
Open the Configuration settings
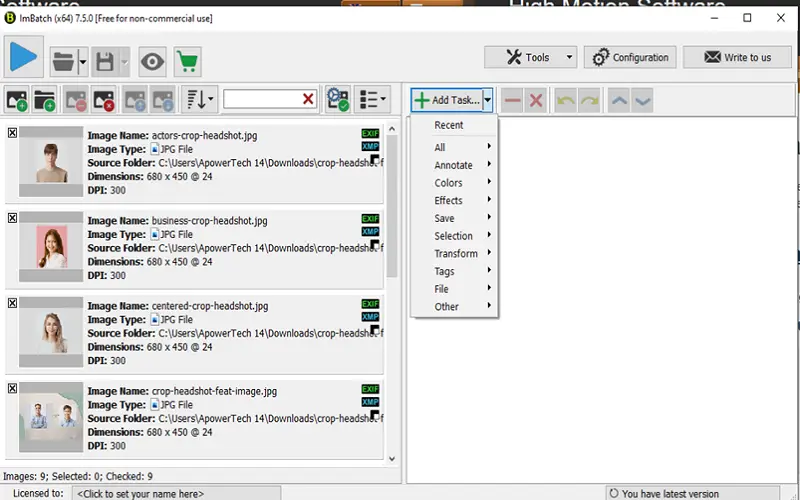[630, 57]
